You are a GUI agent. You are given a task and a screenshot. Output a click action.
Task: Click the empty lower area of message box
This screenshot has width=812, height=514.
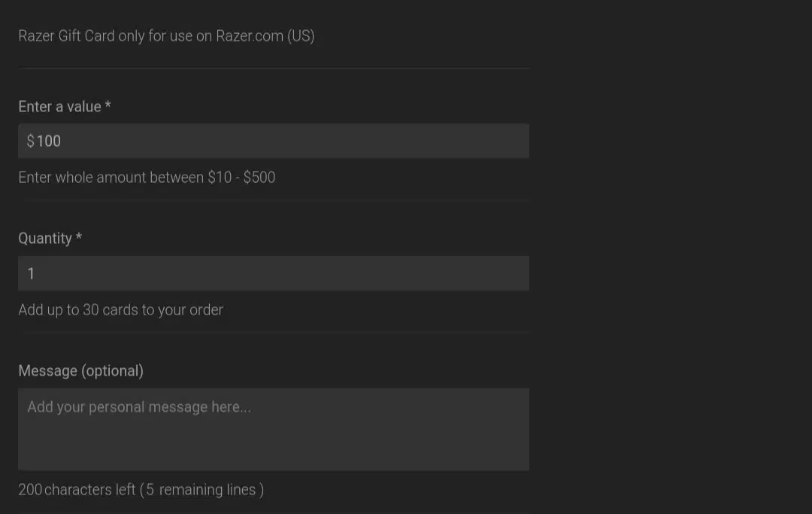coord(274,449)
